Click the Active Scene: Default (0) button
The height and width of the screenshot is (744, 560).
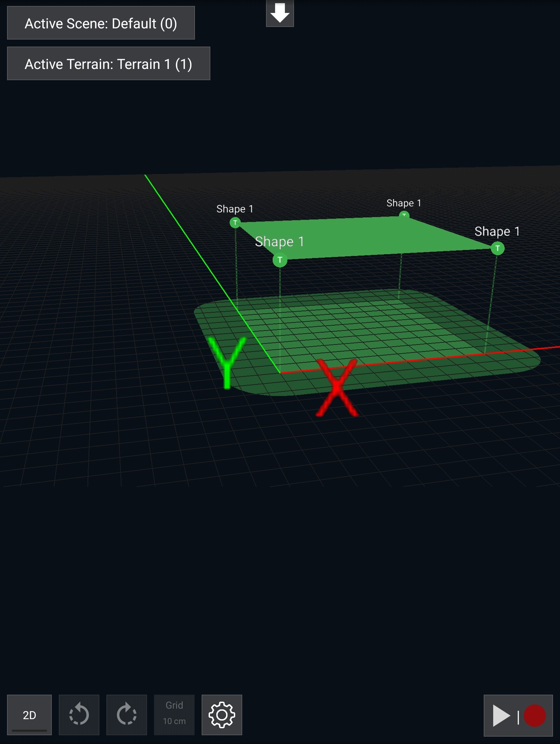coord(100,23)
